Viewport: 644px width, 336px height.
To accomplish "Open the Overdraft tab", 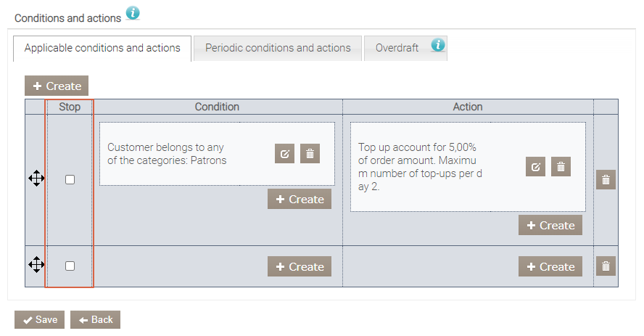I will [397, 48].
